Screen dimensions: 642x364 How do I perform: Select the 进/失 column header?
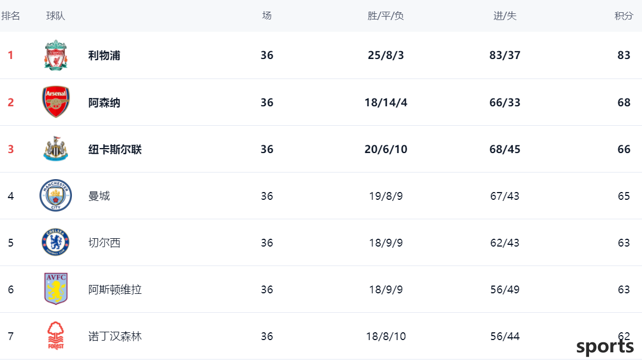tap(505, 16)
